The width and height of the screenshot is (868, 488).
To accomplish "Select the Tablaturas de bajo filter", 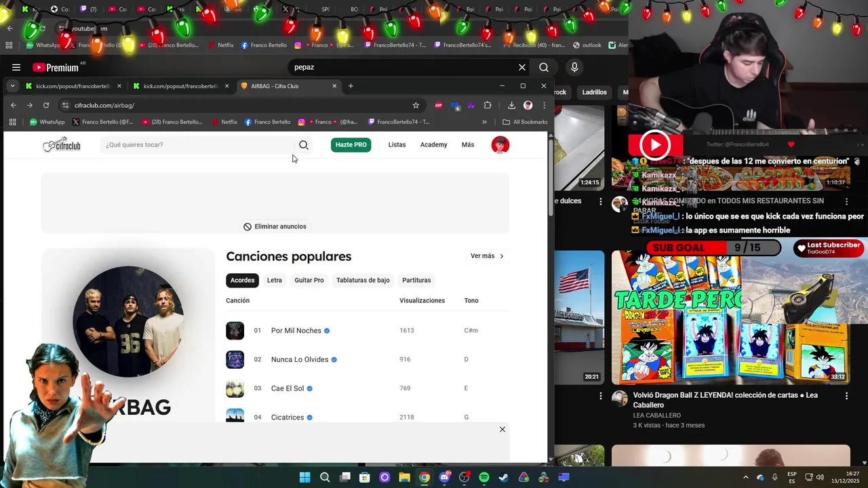I will point(363,280).
